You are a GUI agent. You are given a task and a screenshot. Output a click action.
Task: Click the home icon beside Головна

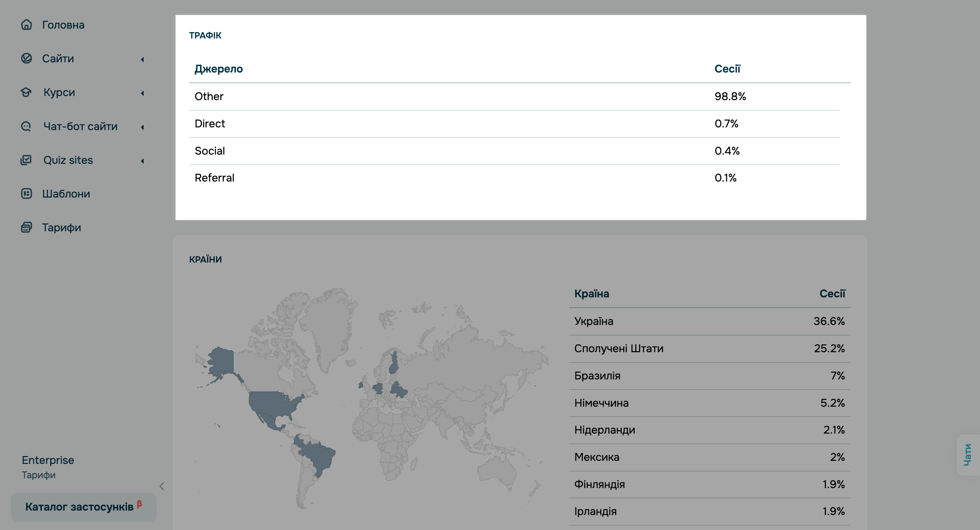coord(26,25)
